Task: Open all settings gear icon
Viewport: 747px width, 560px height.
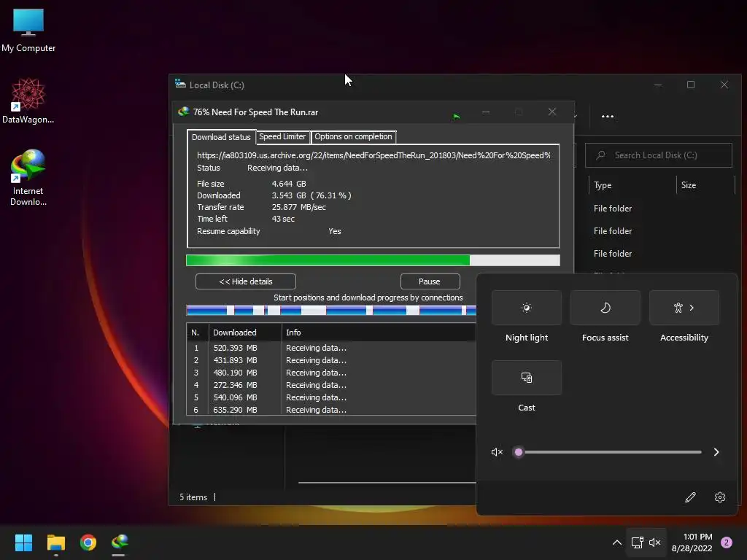Action: [720, 497]
